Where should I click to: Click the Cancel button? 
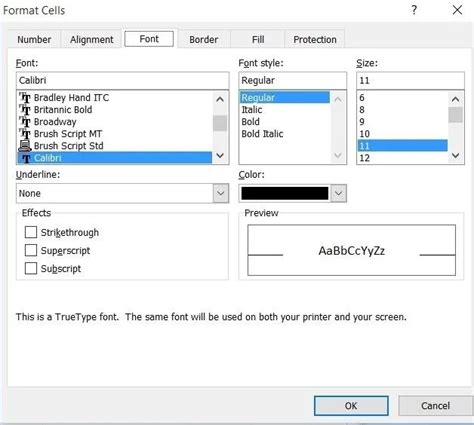435,405
